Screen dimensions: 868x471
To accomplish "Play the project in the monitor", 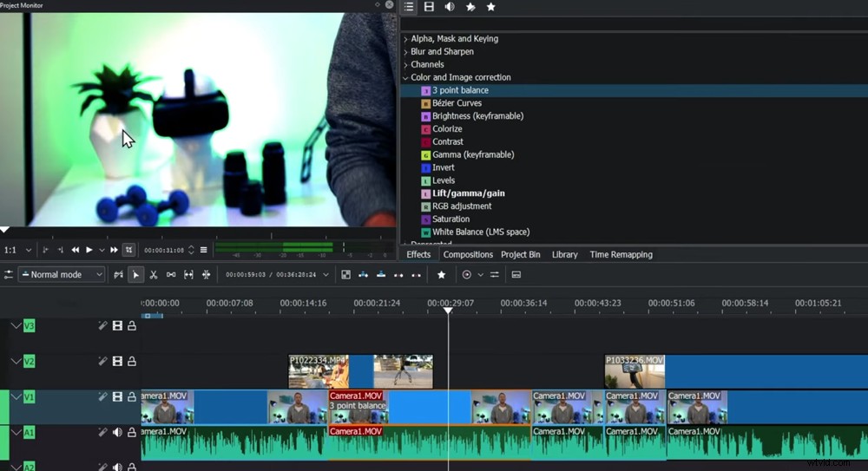I will 89,250.
